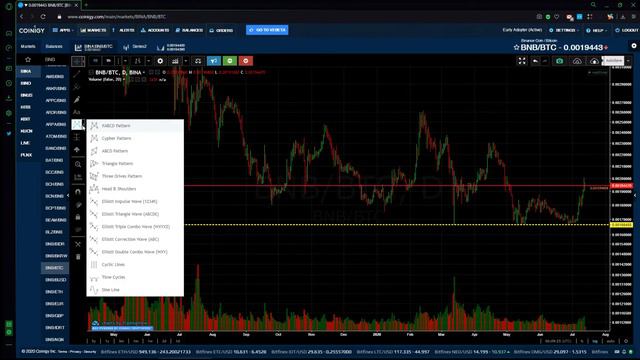Select Time Cycles tool
Viewport: 640px width, 360px height.
(x=135, y=278)
